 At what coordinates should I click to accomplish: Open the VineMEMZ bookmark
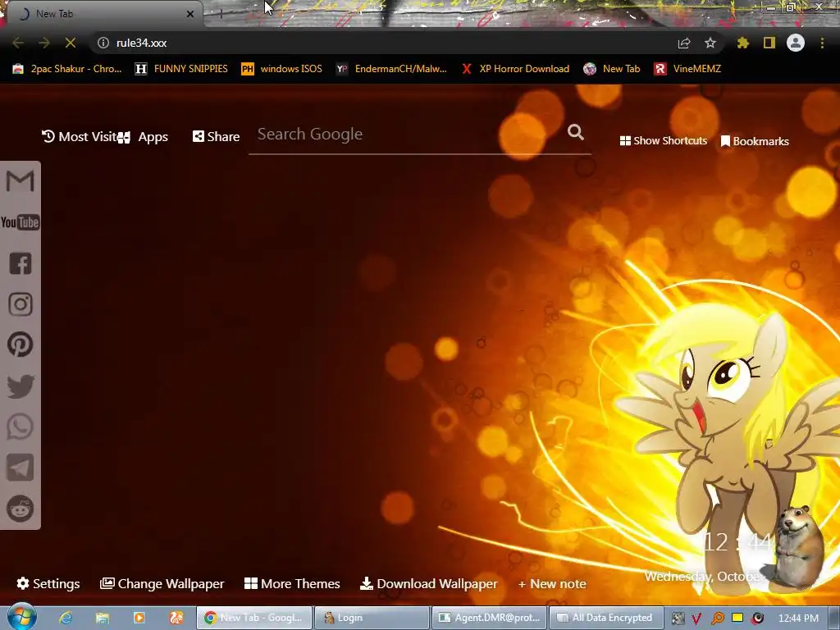688,69
